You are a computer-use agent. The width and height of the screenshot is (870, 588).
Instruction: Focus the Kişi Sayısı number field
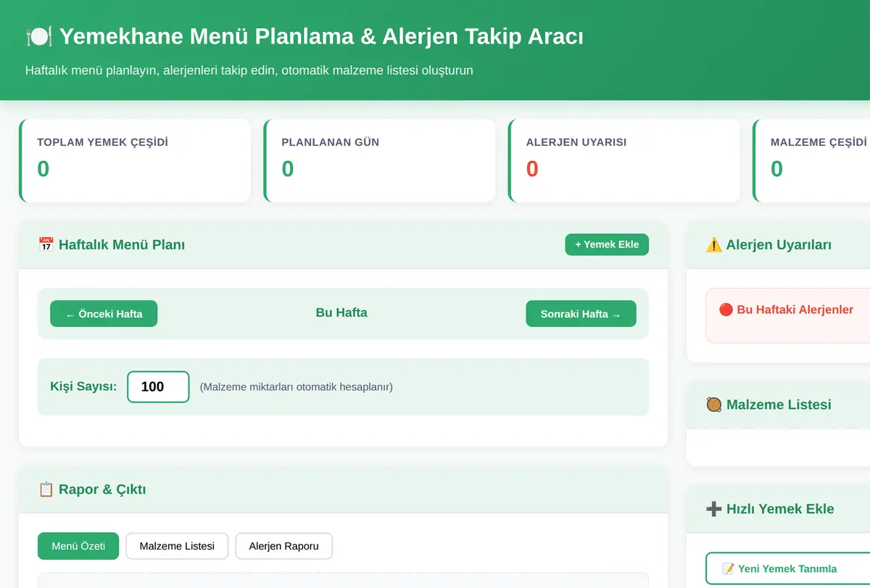(x=158, y=386)
